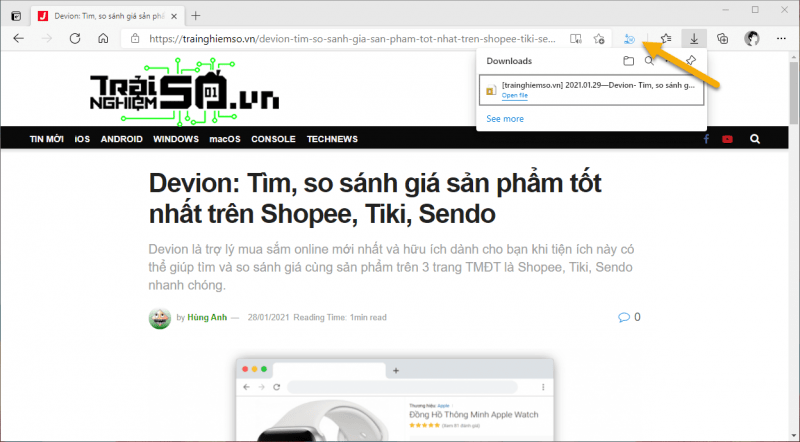This screenshot has height=442, width=800.
Task: Click 'Open file' link in Downloads
Action: [515, 96]
